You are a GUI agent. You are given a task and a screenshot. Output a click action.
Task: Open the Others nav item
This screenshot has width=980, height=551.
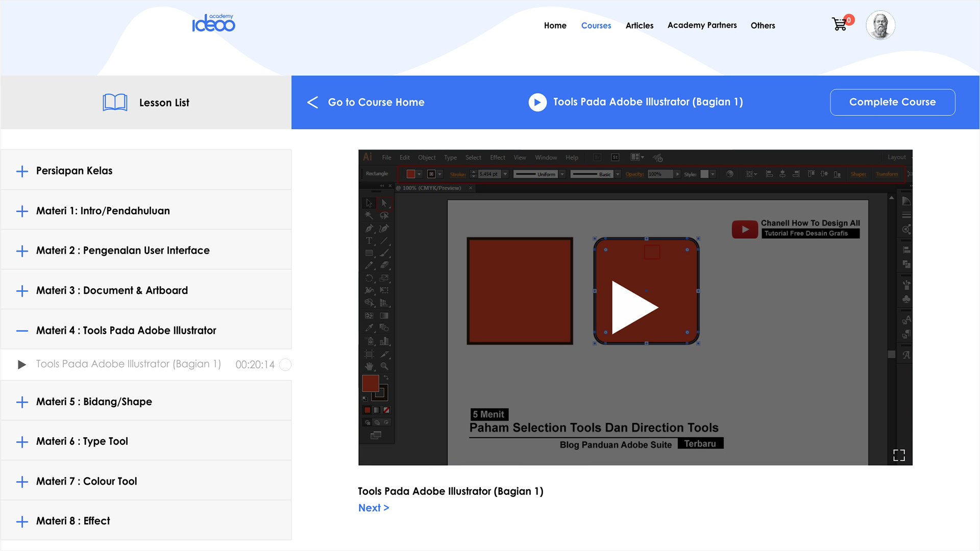763,26
